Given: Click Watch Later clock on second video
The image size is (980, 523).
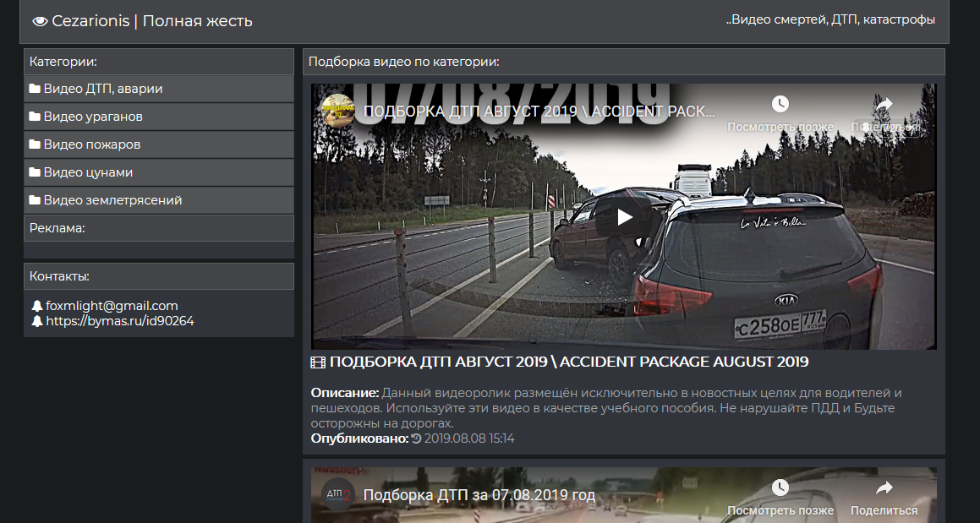Looking at the screenshot, I should click(780, 488).
